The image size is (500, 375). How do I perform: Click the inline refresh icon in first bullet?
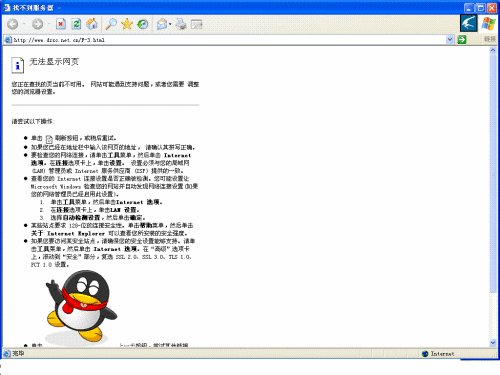click(49, 139)
